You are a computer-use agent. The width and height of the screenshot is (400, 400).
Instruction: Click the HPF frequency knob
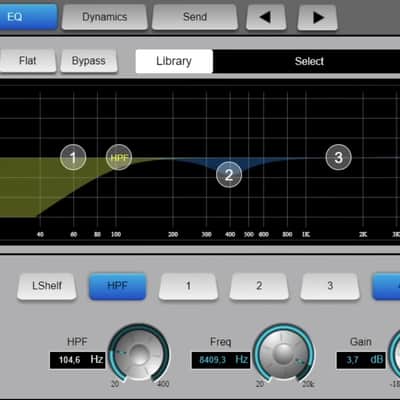click(139, 353)
